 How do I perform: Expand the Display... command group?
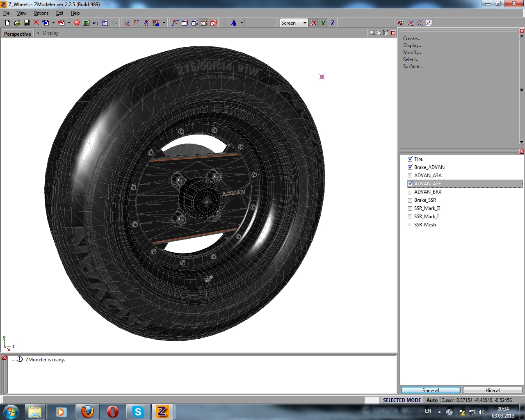tap(413, 46)
